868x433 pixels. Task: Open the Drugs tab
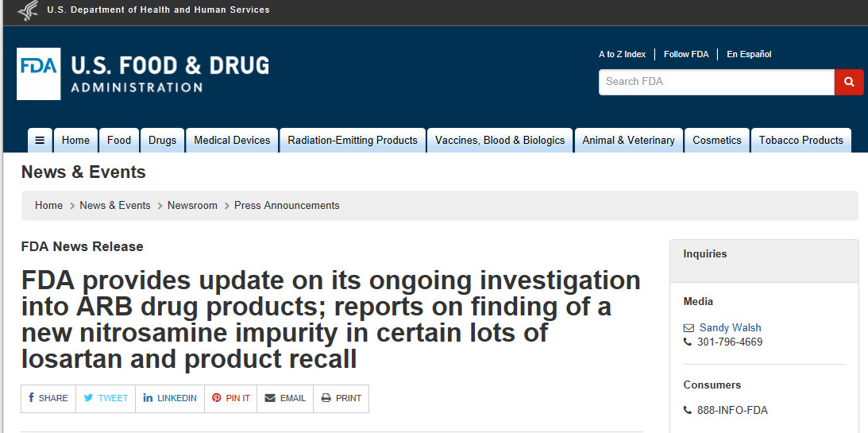point(162,141)
